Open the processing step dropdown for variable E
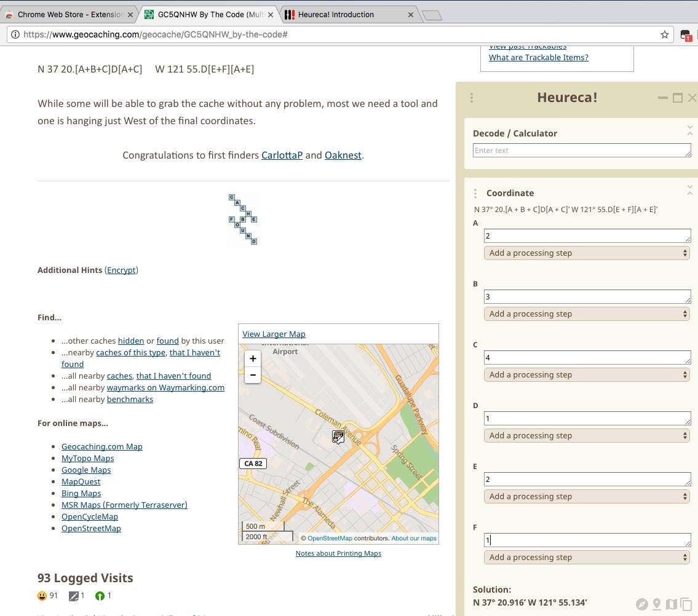 pyautogui.click(x=587, y=496)
